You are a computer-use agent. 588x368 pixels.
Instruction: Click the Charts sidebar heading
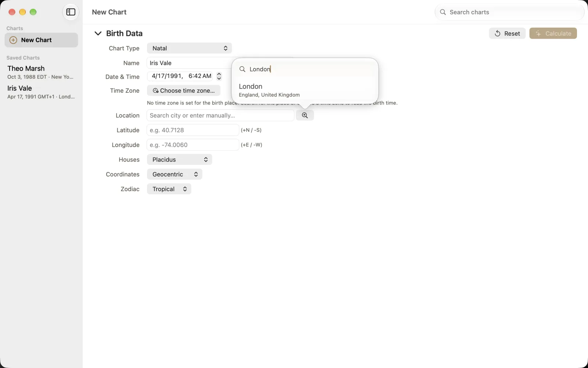coord(15,28)
